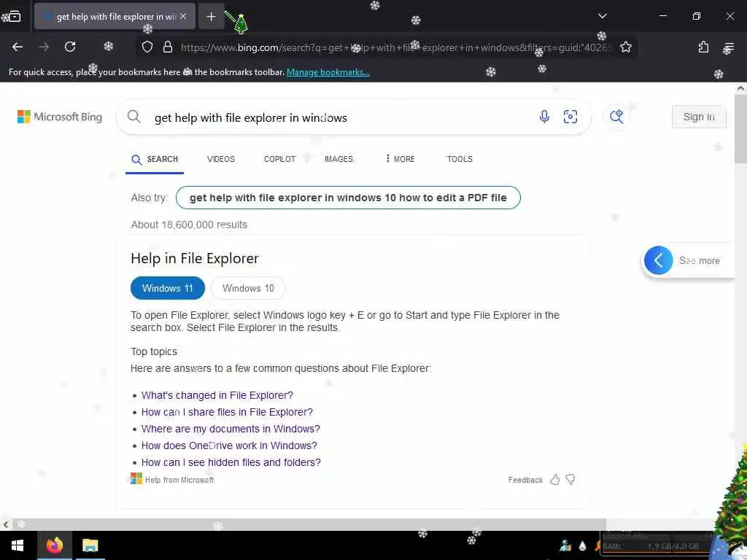Image resolution: width=747 pixels, height=560 pixels.
Task: Open tracking protection shield icon
Action: (x=147, y=47)
